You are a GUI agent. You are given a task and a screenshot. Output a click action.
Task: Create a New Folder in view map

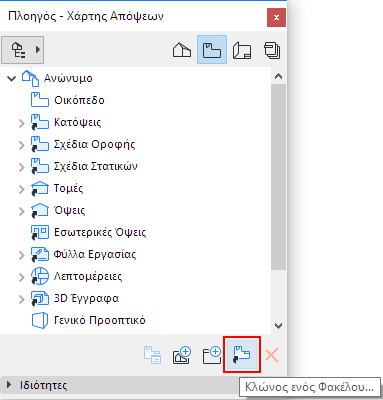[x=212, y=355]
